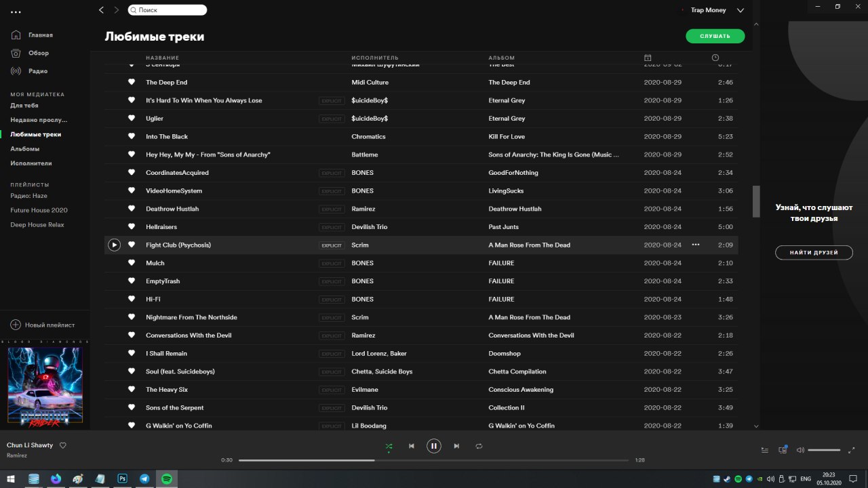The height and width of the screenshot is (488, 868).
Task: Open artist Lil Boodang
Action: click(369, 426)
